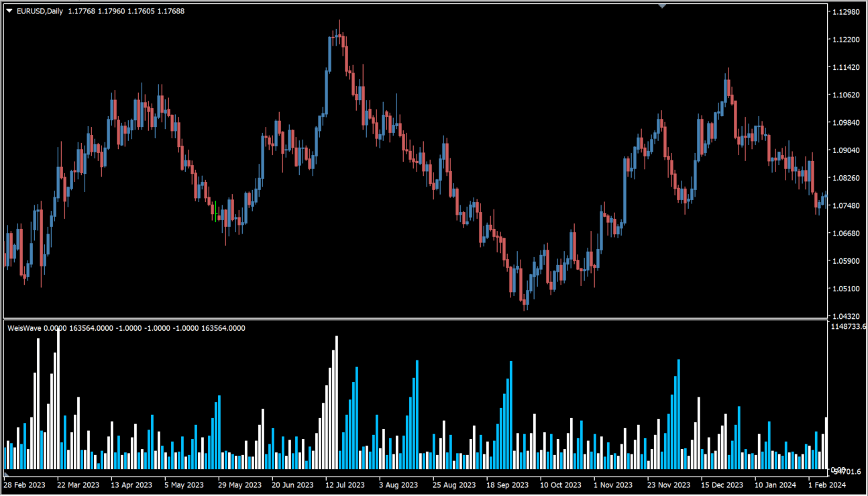Click the divider between chart and WeisWave panel
Screen dimensions: 868x496
coord(416,318)
